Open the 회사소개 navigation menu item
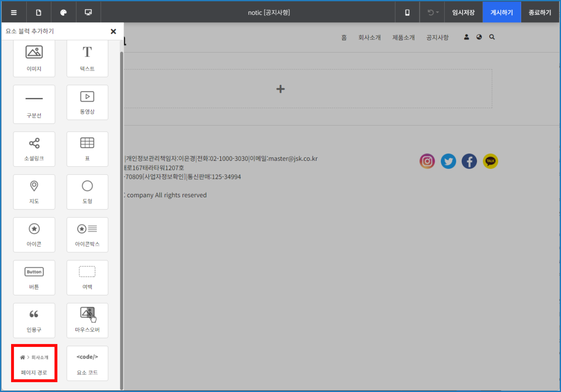The height and width of the screenshot is (392, 561). pos(369,37)
